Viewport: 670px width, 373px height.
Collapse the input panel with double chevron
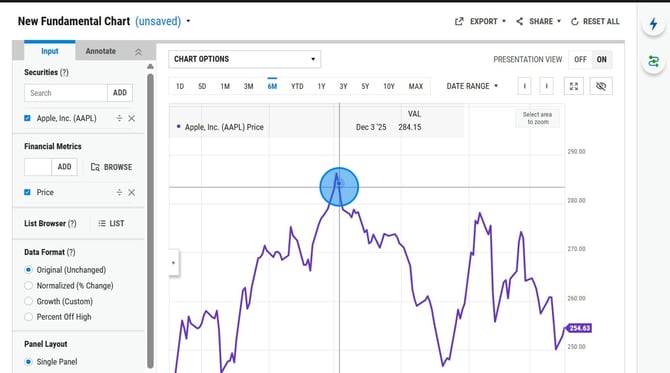(138, 52)
